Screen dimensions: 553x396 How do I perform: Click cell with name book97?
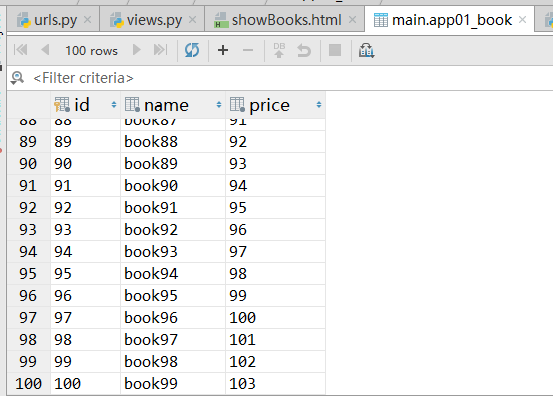pos(173,340)
